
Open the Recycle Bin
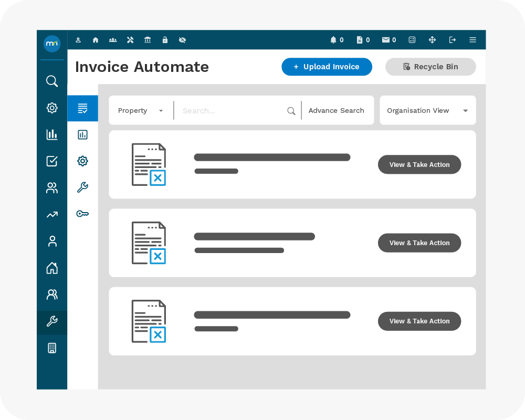(430, 67)
